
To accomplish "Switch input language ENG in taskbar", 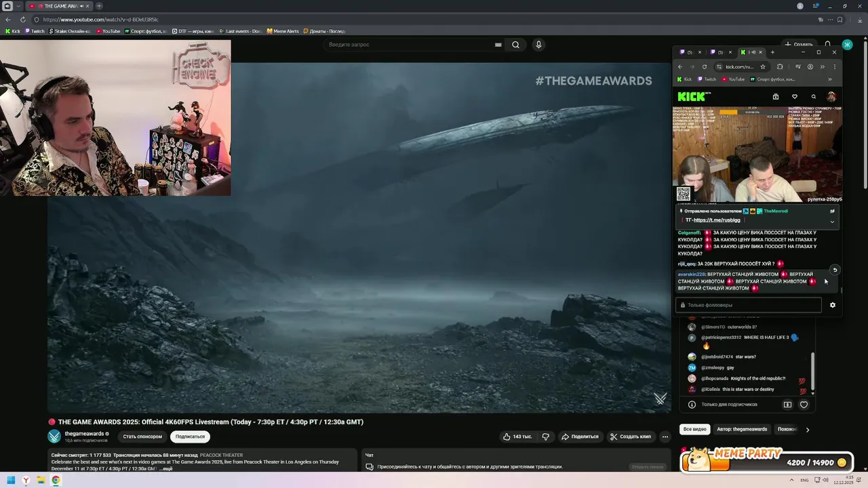I will click(x=804, y=481).
